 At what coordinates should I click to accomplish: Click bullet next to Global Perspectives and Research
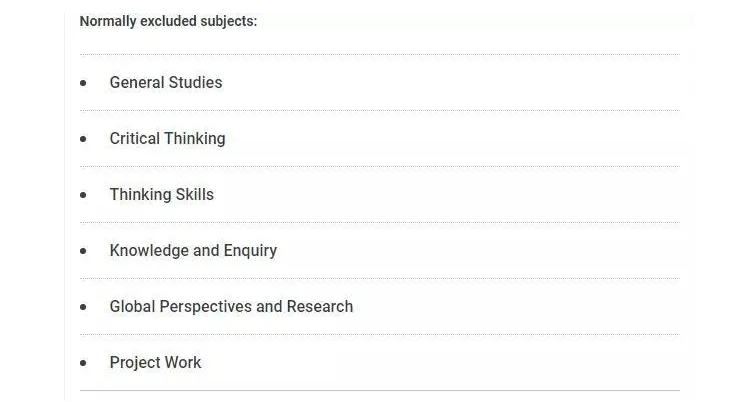84,307
